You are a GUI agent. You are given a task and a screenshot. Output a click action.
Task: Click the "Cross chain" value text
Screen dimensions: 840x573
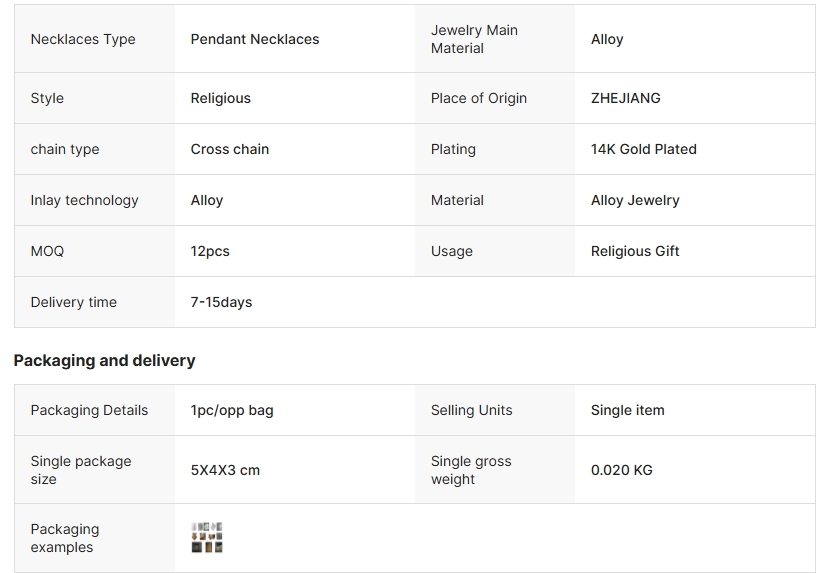pos(230,149)
